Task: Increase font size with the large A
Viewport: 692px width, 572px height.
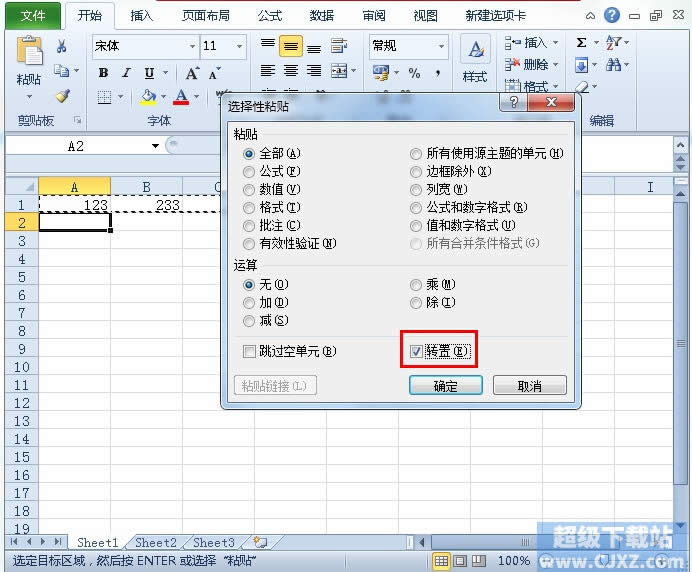Action: coord(192,73)
